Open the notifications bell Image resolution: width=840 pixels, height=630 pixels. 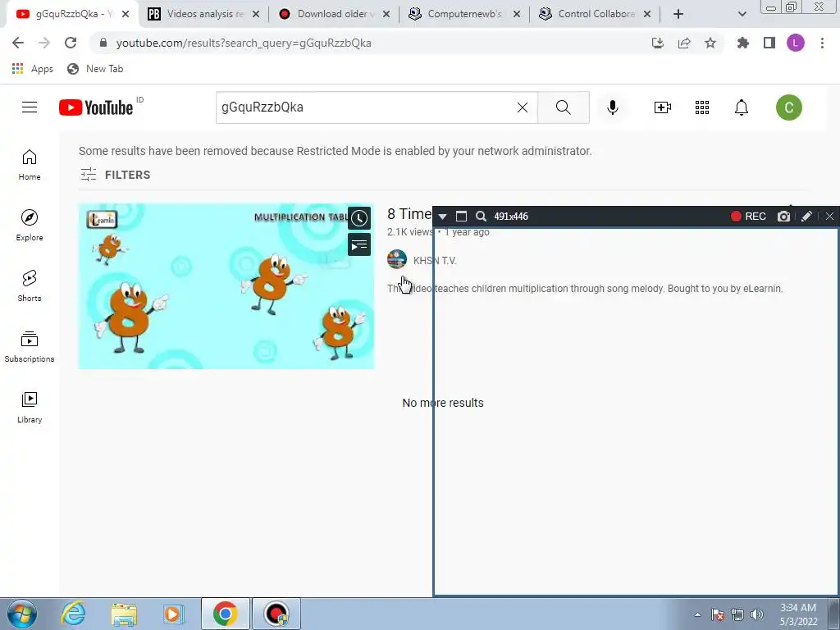tap(742, 107)
